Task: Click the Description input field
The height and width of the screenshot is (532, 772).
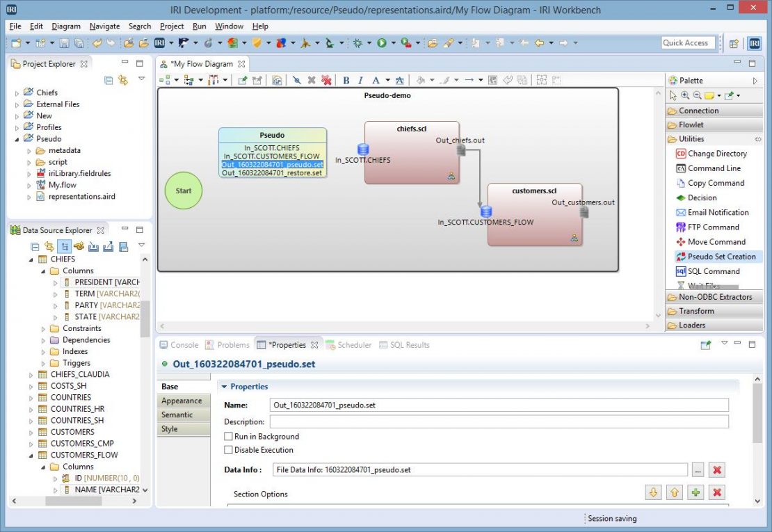Action: click(x=499, y=421)
